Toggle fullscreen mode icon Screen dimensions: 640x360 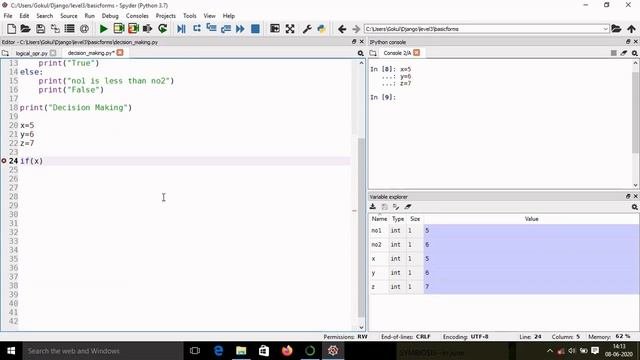click(x=290, y=29)
